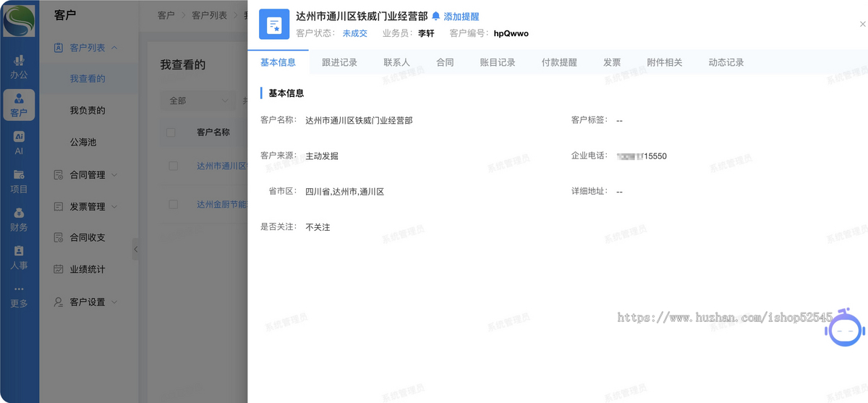This screenshot has height=403, width=868.
Task: Expand the 发票管理 submenu chevron
Action: pyautogui.click(x=114, y=206)
